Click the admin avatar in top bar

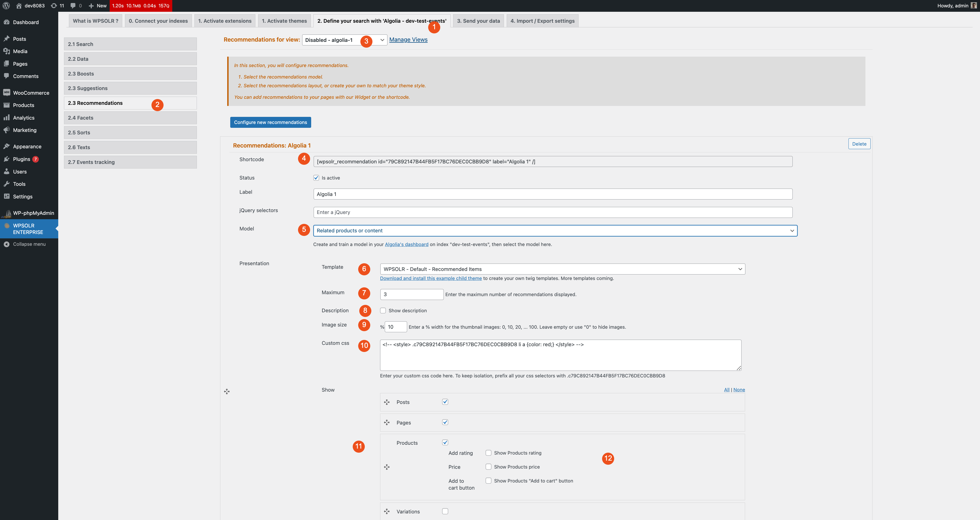pos(973,6)
